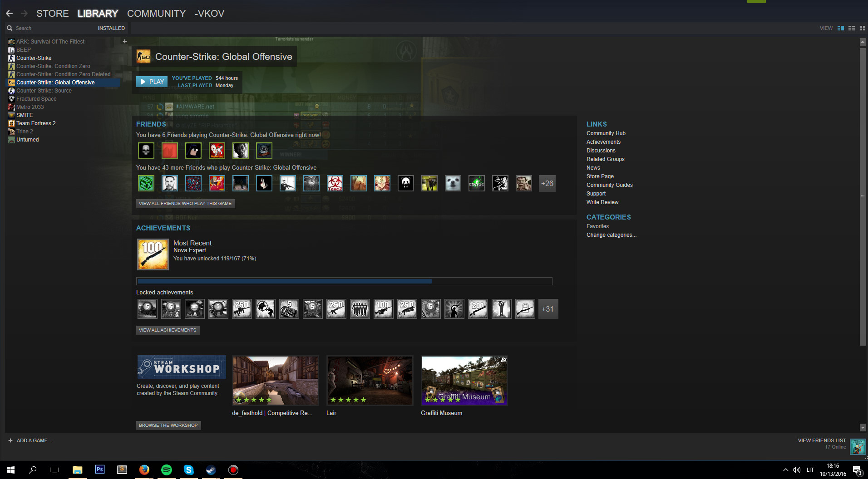Open the LIBRARY tab
Viewport: 868px width, 479px height.
[x=98, y=14]
